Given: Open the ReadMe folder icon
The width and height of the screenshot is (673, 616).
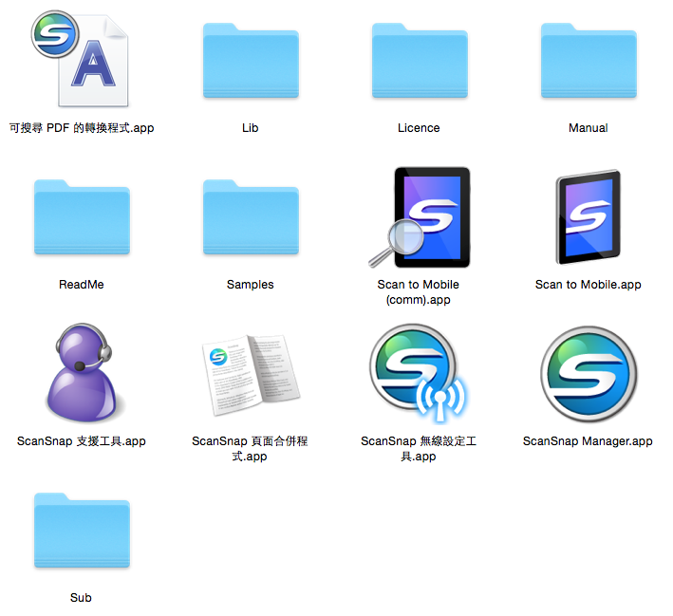Looking at the screenshot, I should (82, 217).
